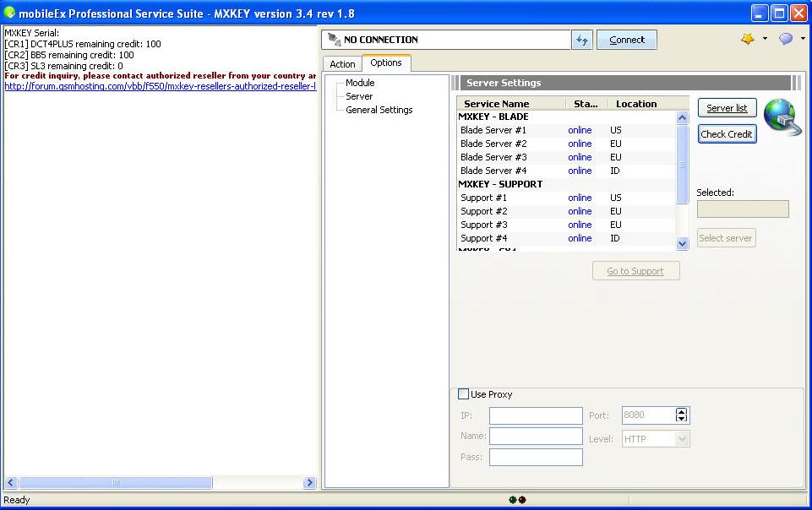Click the globe server icon

click(x=782, y=117)
